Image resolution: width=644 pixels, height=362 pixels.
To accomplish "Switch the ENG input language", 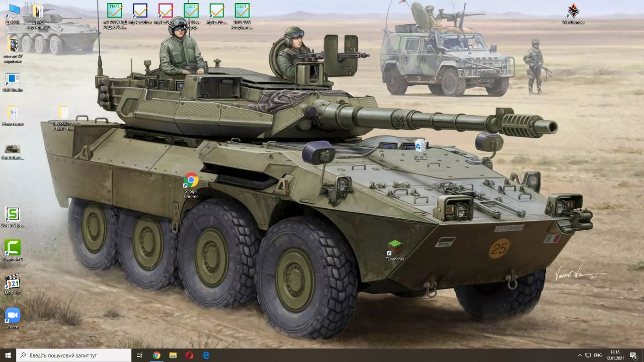I will [x=598, y=355].
